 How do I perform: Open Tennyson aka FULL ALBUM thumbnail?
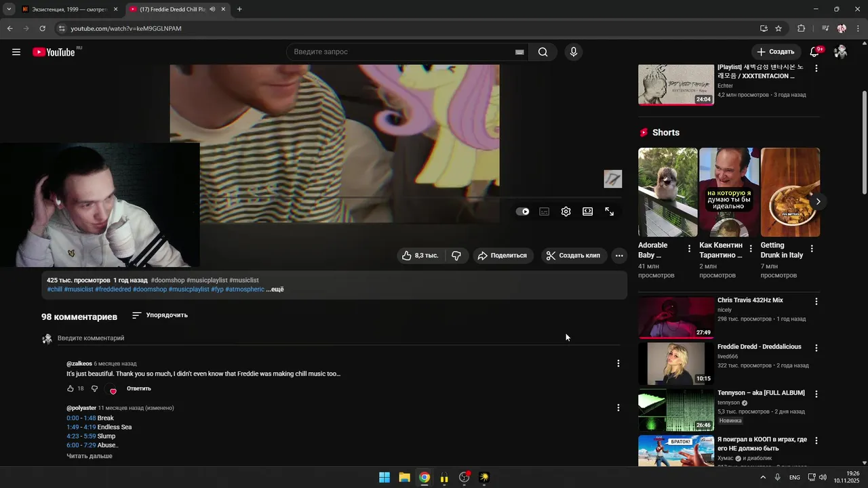[676, 410]
